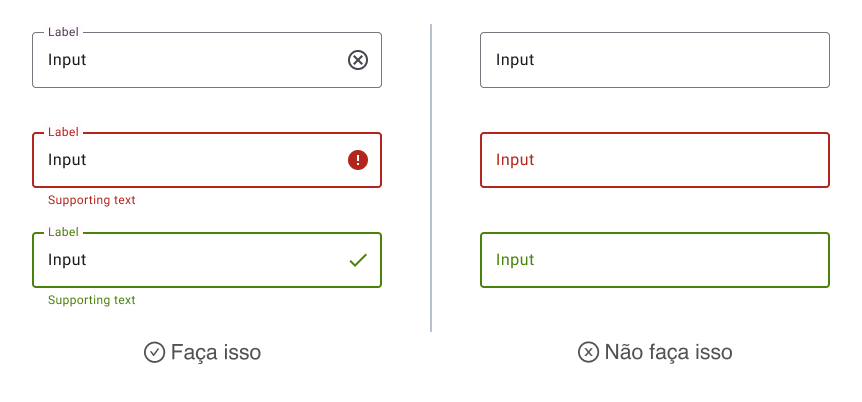Click the unlabeled green input with green text
This screenshot has height=402, width=862.
[655, 260]
